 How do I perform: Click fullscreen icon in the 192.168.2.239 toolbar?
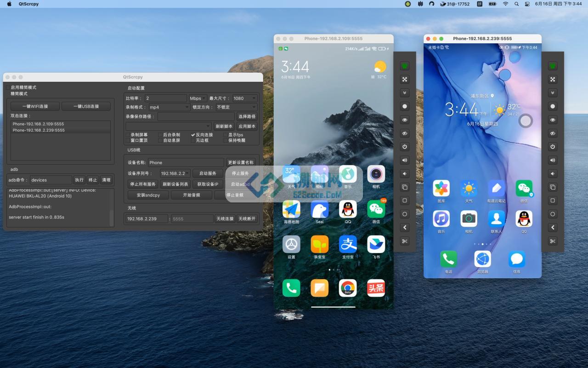[x=553, y=79]
